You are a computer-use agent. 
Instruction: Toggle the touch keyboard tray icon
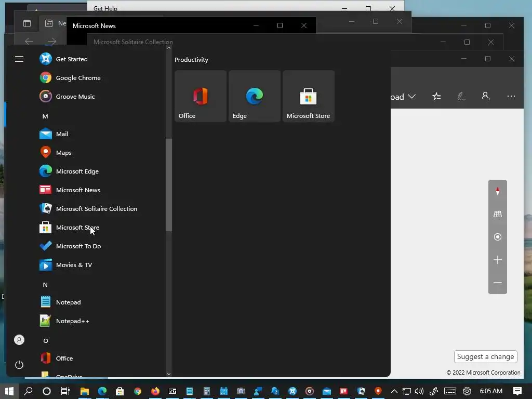coord(450,391)
